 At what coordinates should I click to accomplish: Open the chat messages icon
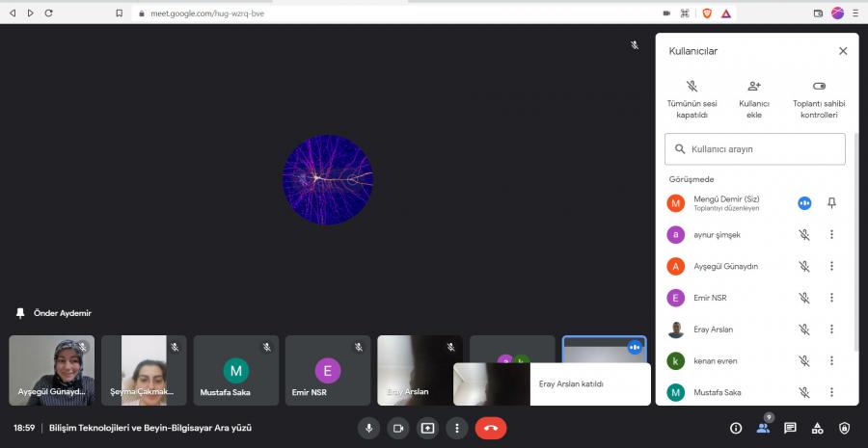point(790,428)
